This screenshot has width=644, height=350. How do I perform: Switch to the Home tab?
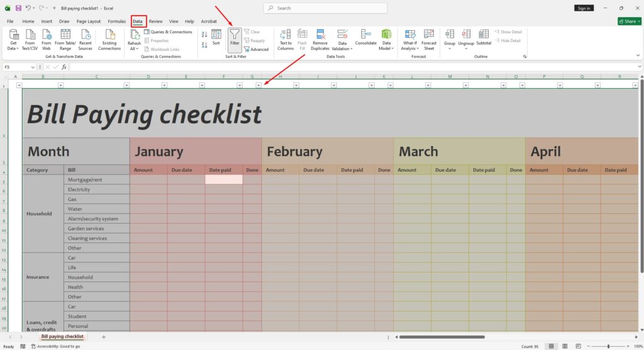click(28, 21)
